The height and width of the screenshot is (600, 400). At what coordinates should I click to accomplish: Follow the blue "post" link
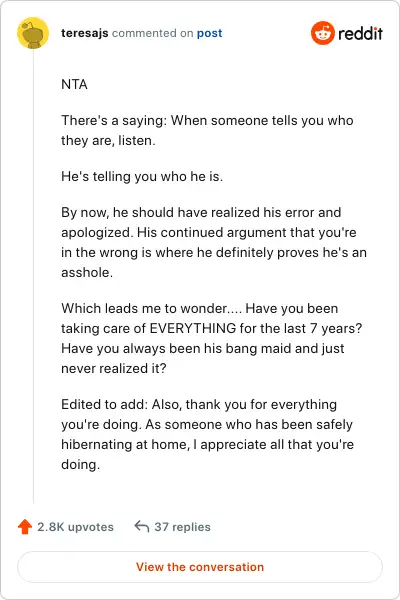point(209,33)
